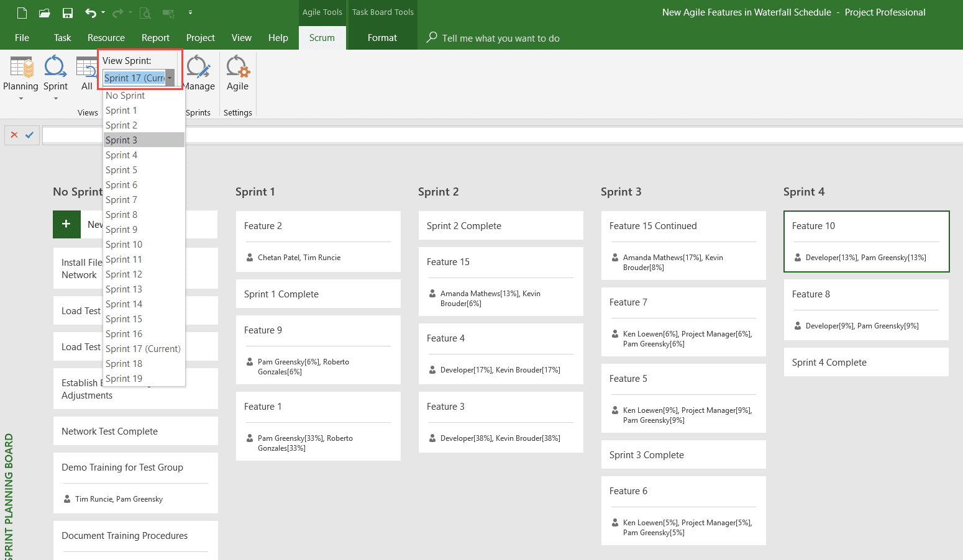Select the Sprint 2 Complete card

[501, 225]
